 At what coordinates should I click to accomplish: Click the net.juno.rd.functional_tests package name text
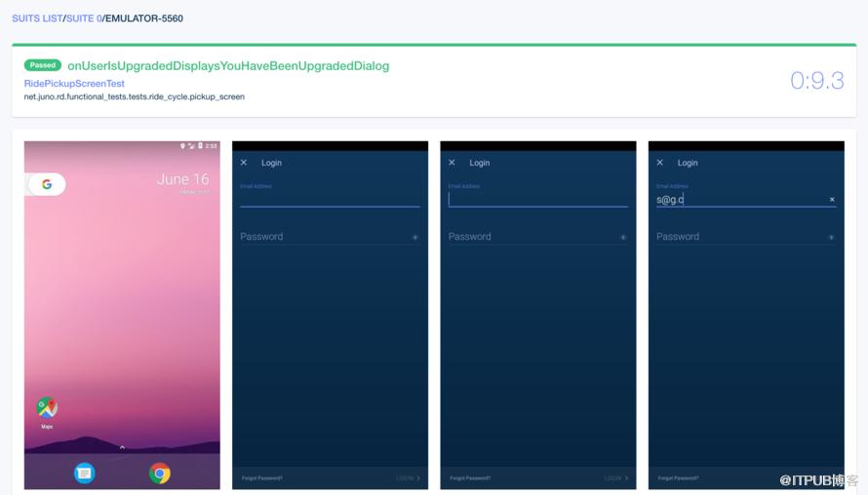pyautogui.click(x=134, y=96)
